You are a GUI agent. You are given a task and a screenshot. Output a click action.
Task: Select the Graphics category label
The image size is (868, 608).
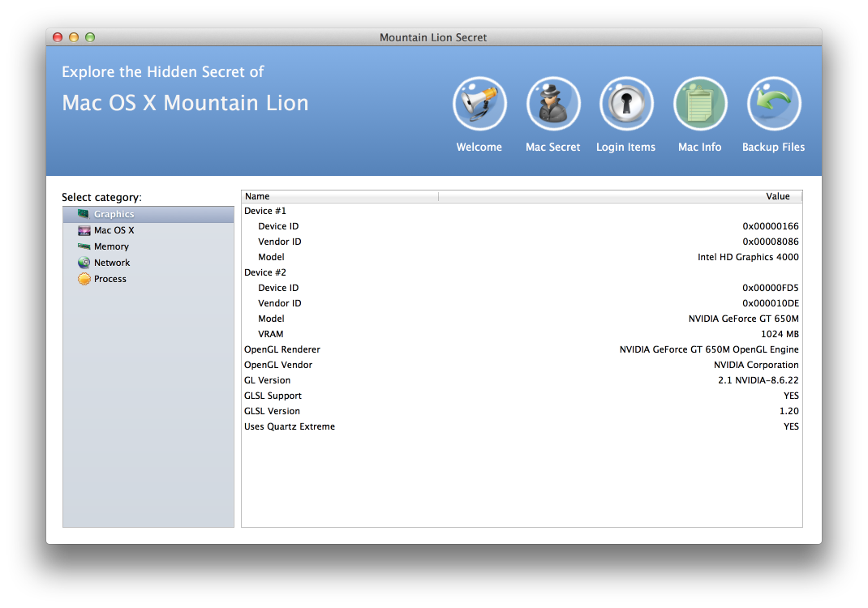(114, 214)
